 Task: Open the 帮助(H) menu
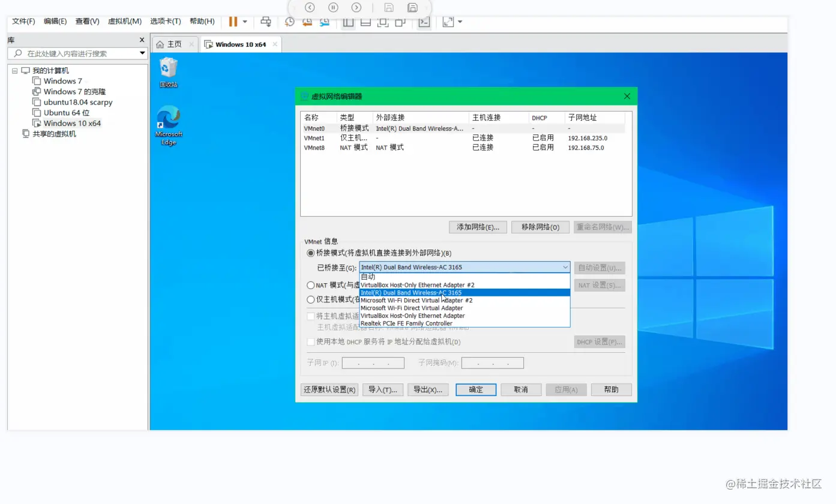[202, 22]
